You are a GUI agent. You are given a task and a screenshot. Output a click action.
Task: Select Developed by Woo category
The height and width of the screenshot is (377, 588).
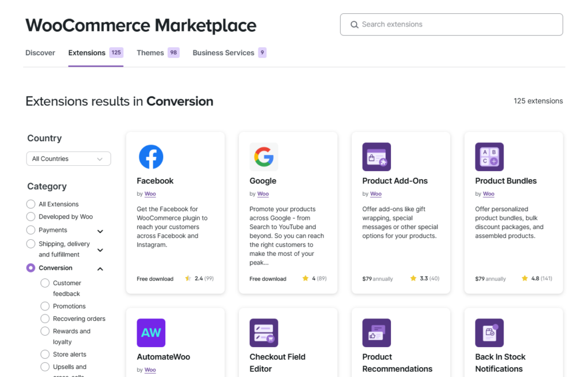(x=31, y=216)
